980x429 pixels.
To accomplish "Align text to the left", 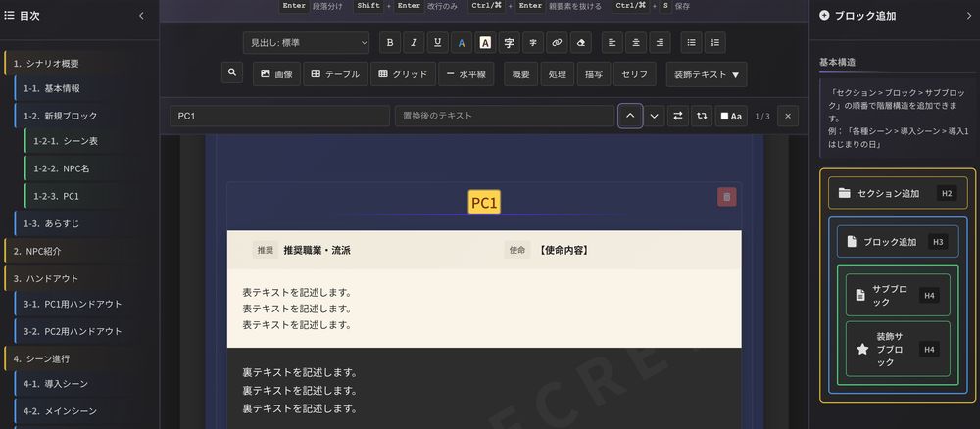I will [x=612, y=42].
